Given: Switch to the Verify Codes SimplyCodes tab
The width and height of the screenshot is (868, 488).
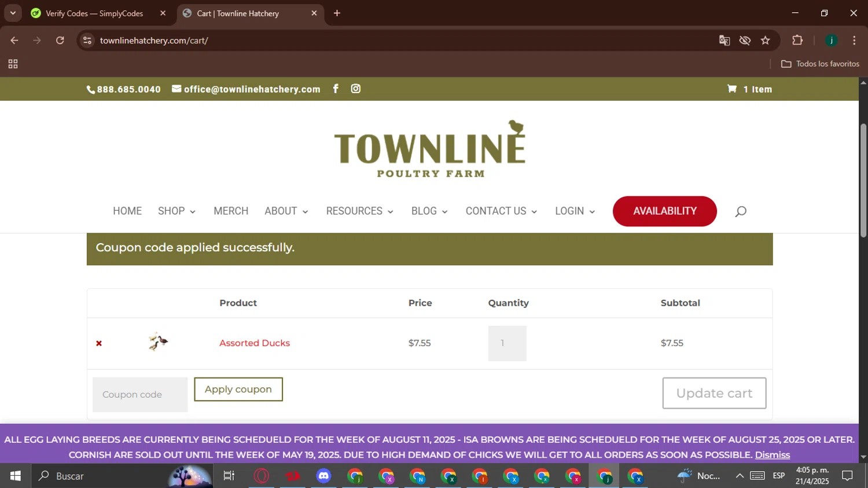Looking at the screenshot, I should click(x=94, y=13).
